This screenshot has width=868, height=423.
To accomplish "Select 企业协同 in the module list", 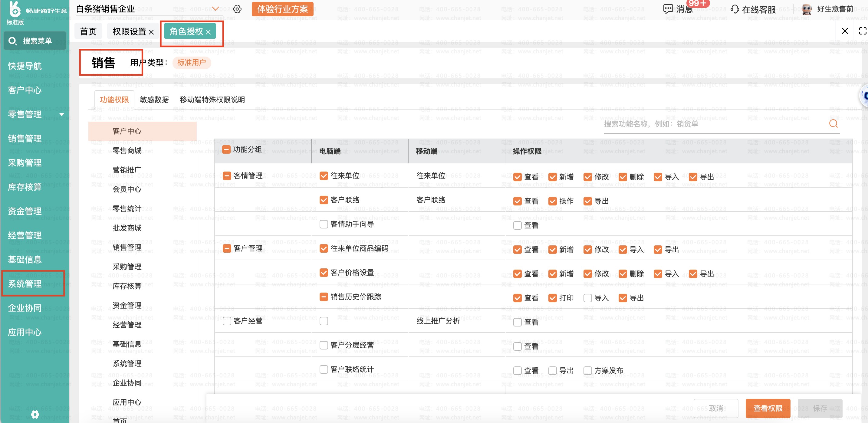I will 127,383.
